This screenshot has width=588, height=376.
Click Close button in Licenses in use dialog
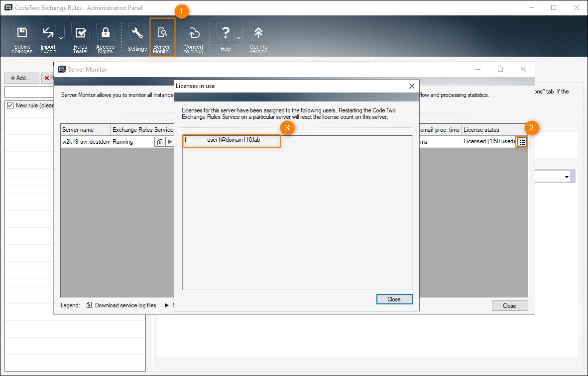pyautogui.click(x=394, y=299)
